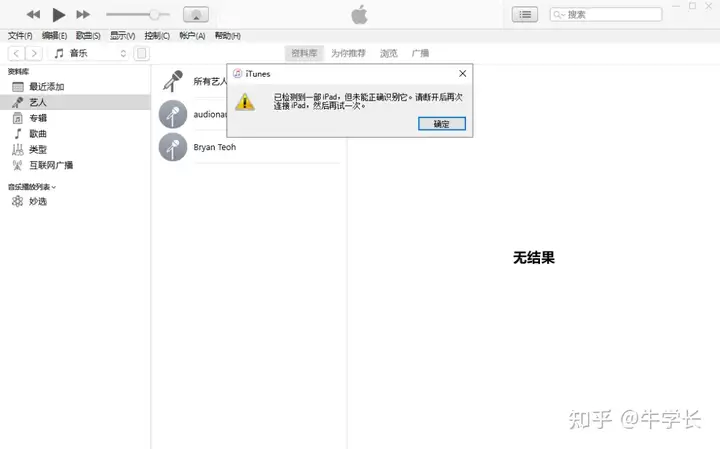Click the 最近添加 calendar icon
This screenshot has width=720, height=449.
click(17, 86)
